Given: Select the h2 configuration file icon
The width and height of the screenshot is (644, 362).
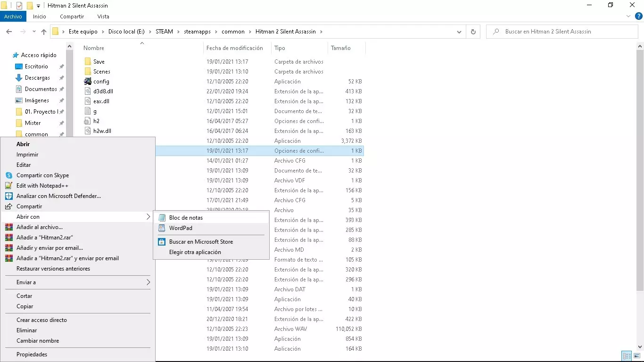Looking at the screenshot, I should (x=88, y=121).
